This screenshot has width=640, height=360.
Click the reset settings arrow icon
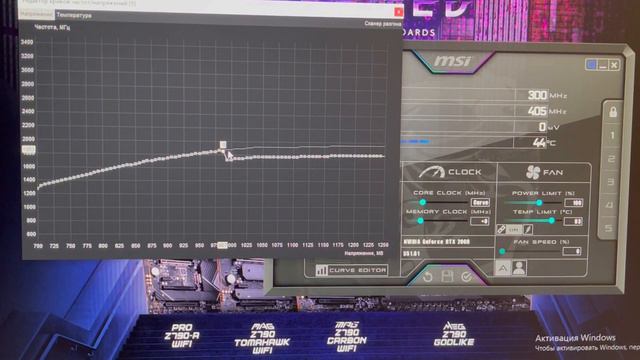427,277
